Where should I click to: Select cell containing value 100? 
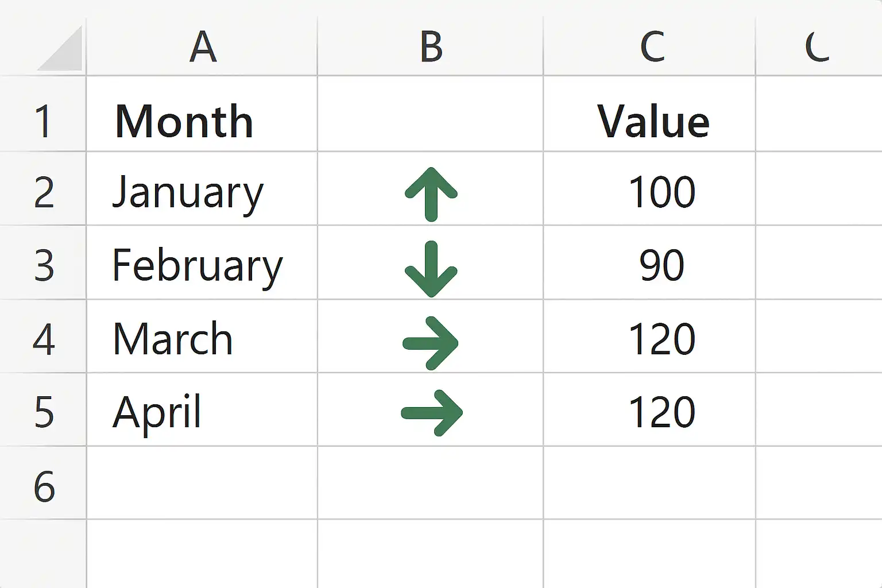coord(650,189)
